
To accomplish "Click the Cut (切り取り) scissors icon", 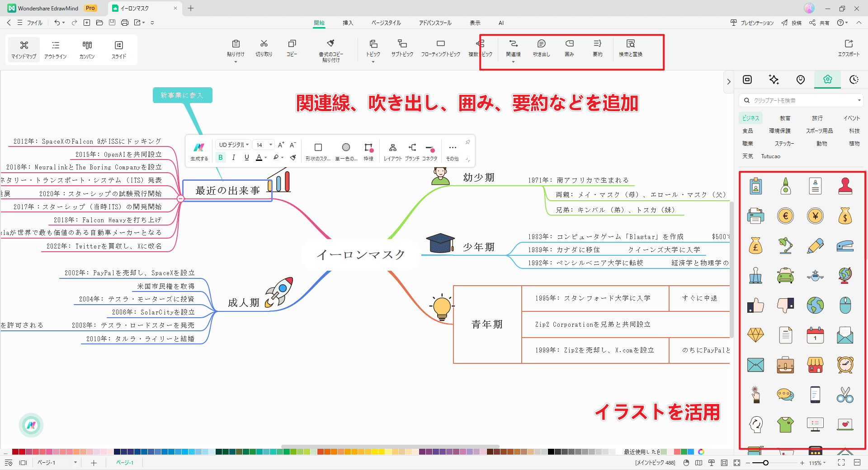I will click(264, 43).
